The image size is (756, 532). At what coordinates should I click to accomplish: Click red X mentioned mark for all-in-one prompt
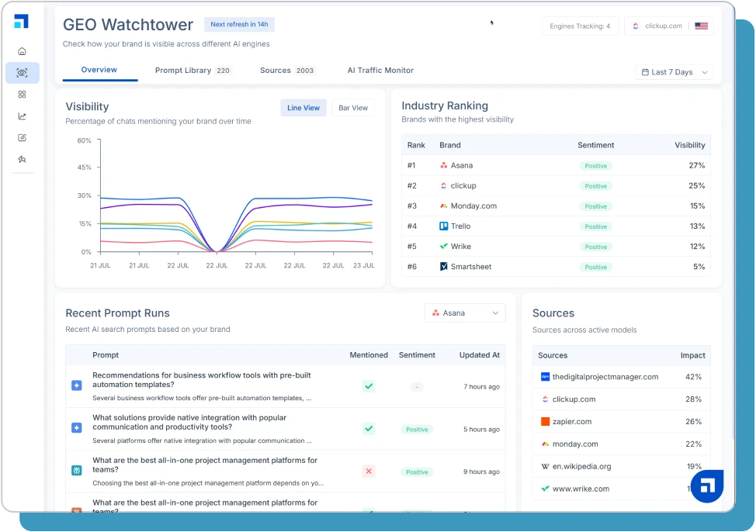[369, 472]
